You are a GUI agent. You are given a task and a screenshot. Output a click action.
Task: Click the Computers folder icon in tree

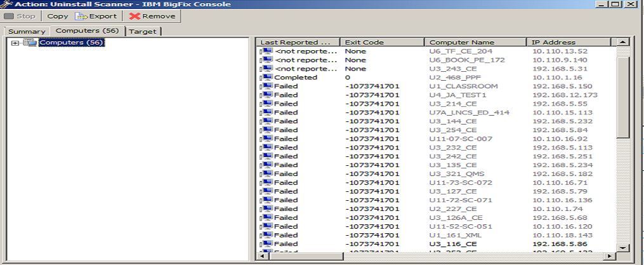pos(30,43)
